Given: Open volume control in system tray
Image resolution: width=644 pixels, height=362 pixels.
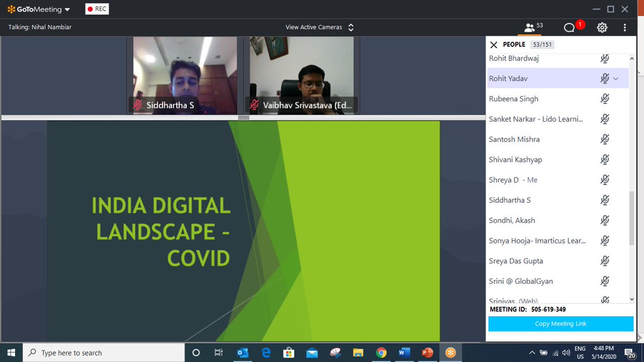Looking at the screenshot, I should (x=566, y=352).
